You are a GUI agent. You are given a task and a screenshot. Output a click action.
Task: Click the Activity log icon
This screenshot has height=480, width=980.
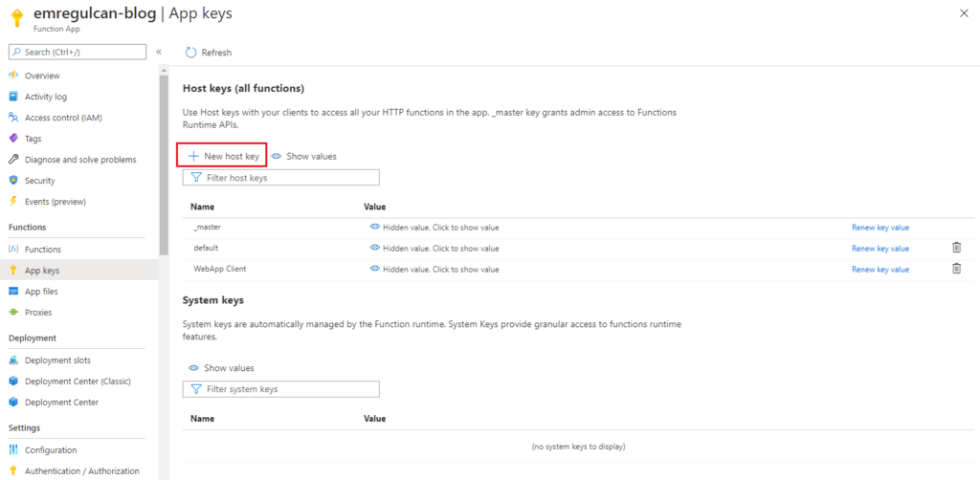[13, 97]
